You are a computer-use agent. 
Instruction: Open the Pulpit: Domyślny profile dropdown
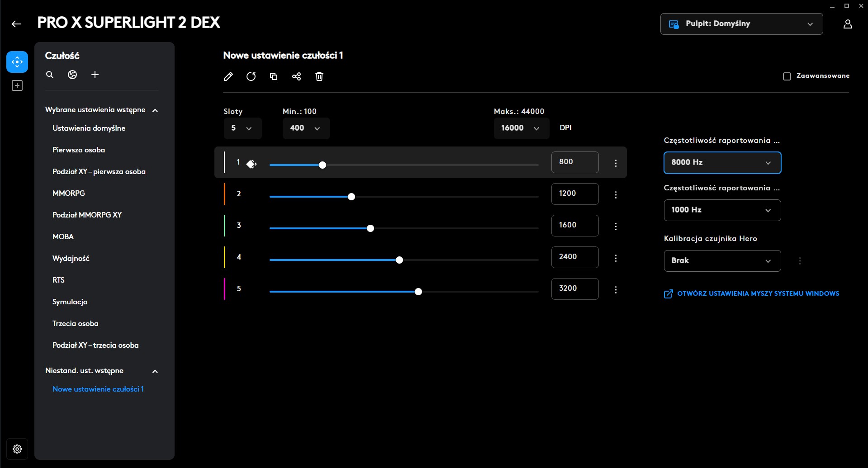click(x=741, y=24)
